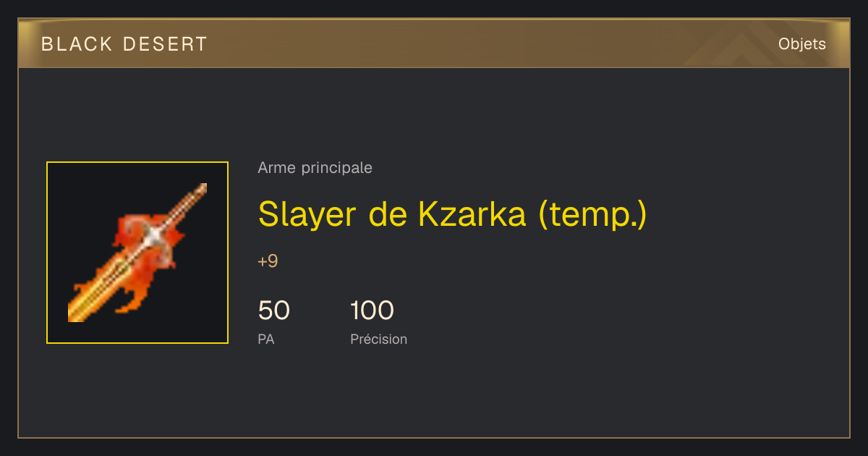Select the 50 PA value
The height and width of the screenshot is (456, 868).
pos(274,311)
